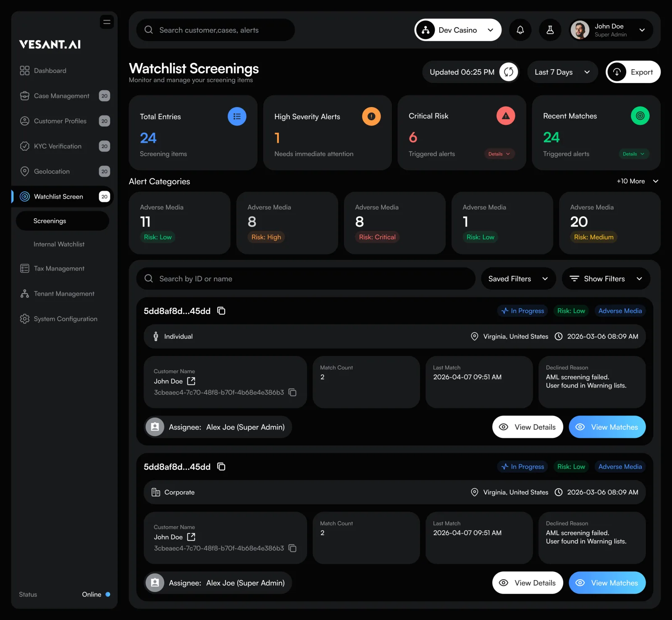The image size is (672, 620).
Task: Open Saved Filters dropdown
Action: point(519,278)
